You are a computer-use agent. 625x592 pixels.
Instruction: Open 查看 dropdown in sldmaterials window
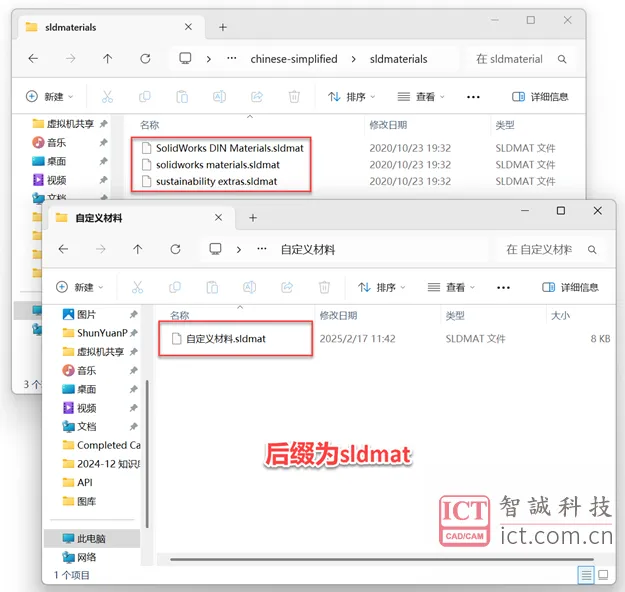(x=421, y=96)
